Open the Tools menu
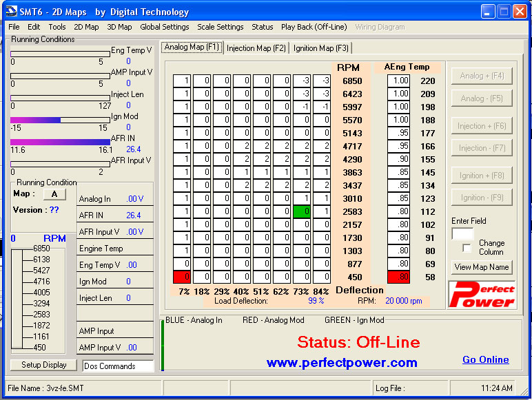Viewport: 532px width, 400px height. tap(57, 27)
